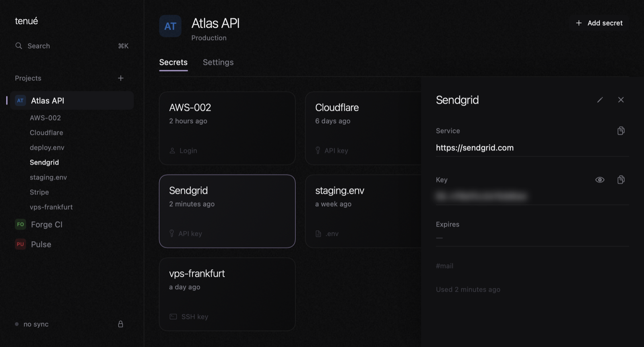Click 'a day ago' on vps-frankfurt card

point(185,287)
